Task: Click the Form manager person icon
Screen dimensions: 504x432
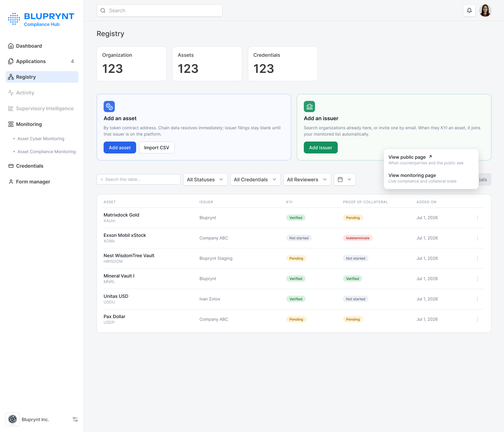Action: point(11,182)
